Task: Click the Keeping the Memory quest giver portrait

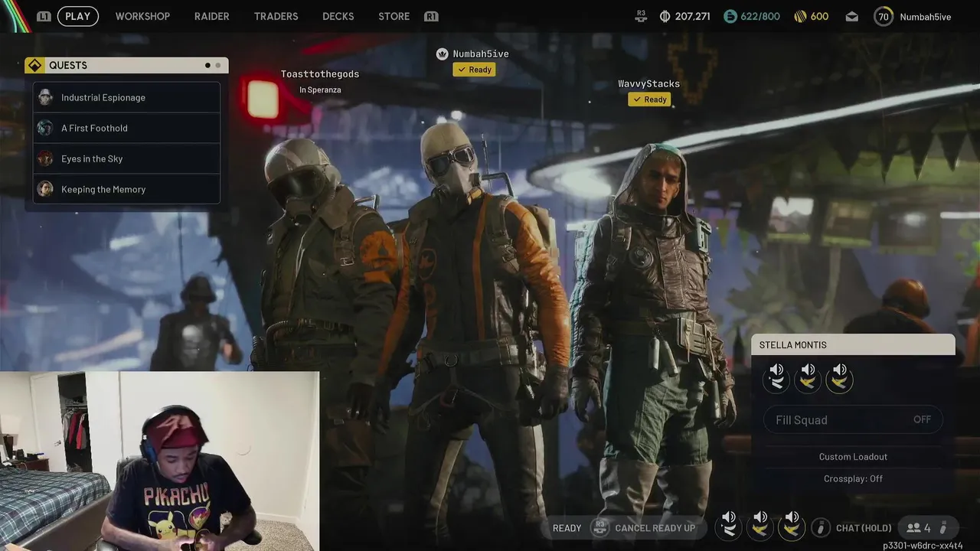Action: pos(45,189)
